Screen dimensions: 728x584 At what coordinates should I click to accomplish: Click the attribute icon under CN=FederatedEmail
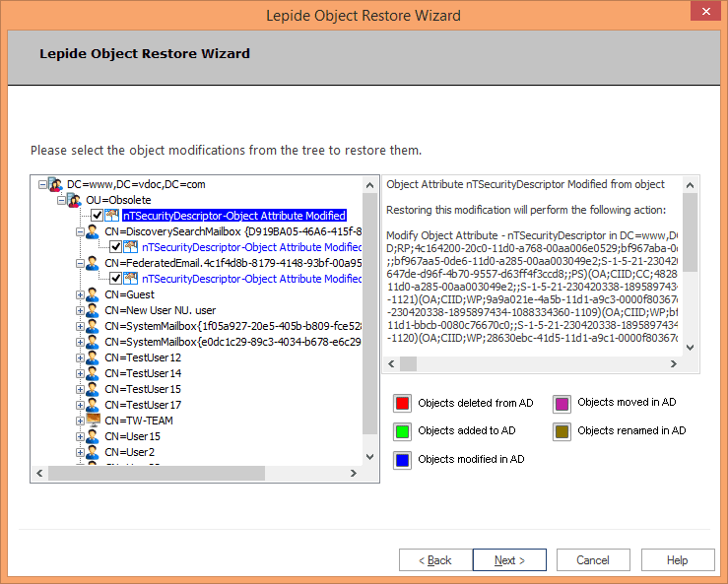(x=131, y=279)
